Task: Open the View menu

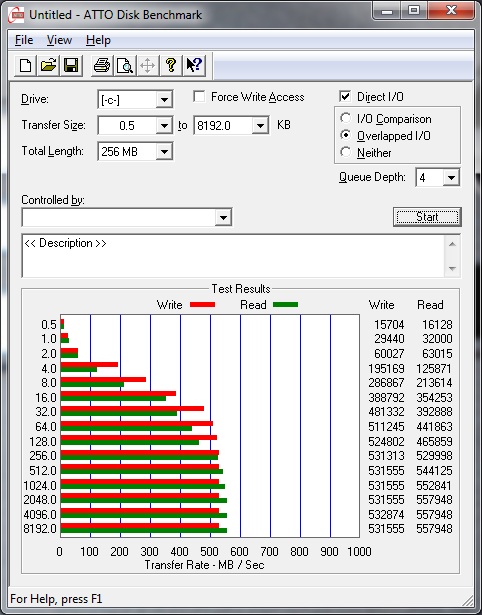Action: tap(59, 40)
